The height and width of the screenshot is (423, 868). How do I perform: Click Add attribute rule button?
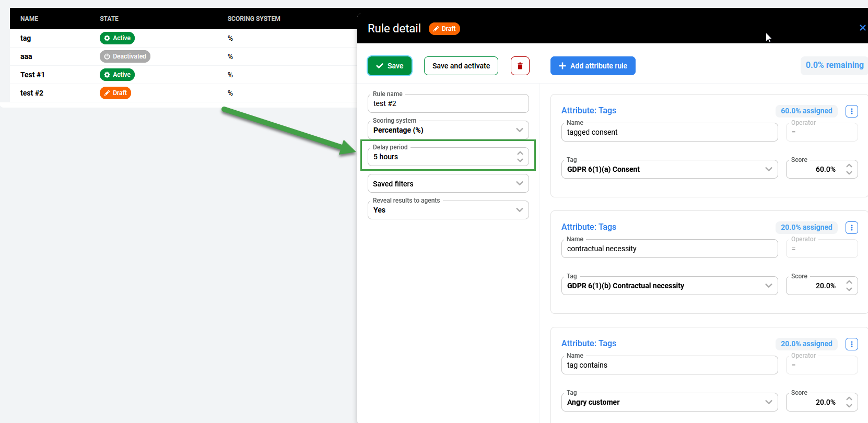[x=593, y=66]
